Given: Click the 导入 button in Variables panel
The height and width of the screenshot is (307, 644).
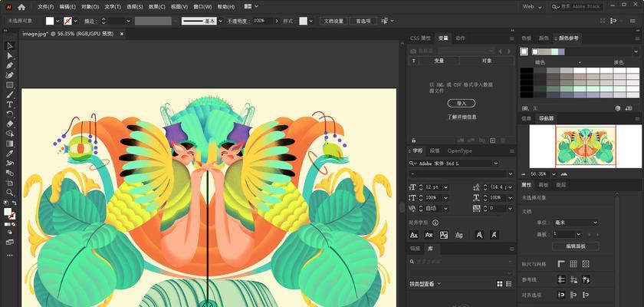Looking at the screenshot, I should coord(462,103).
